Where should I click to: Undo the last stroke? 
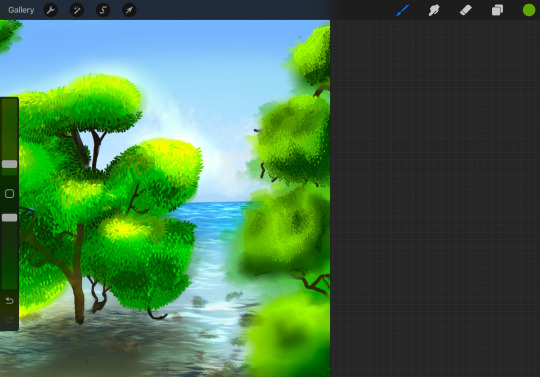9,301
